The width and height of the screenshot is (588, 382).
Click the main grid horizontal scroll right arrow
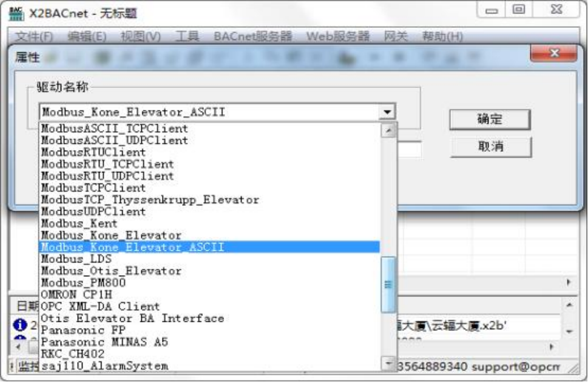click(x=569, y=282)
